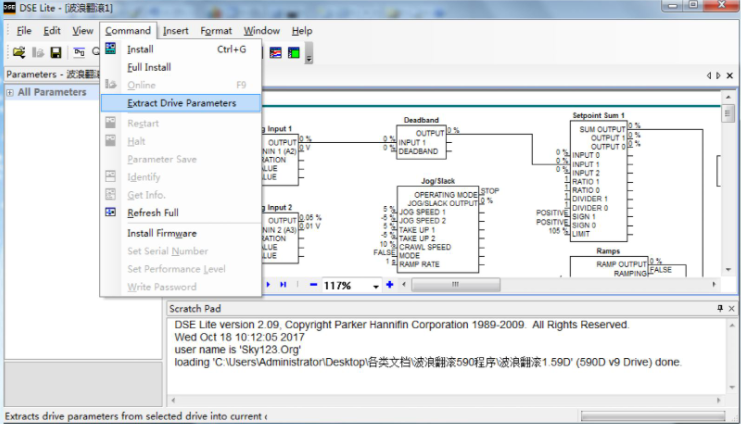Select Extract Drive Parameters menu item
The width and height of the screenshot is (741, 424).
pos(181,103)
